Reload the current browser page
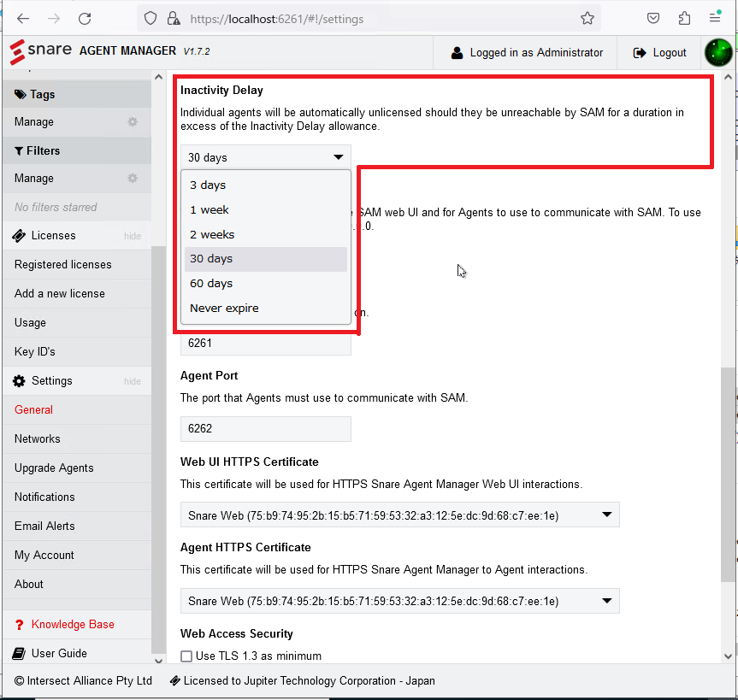738x700 pixels. click(x=85, y=19)
